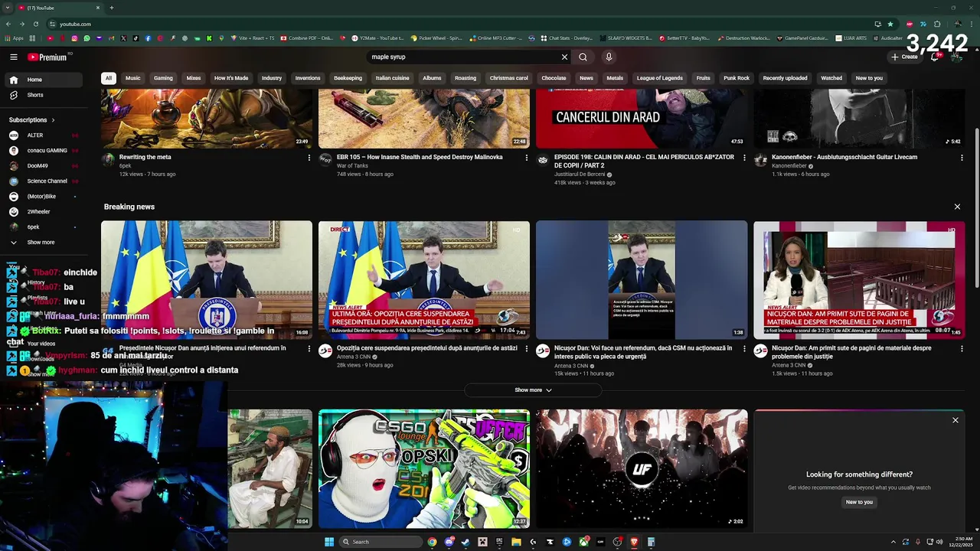Viewport: 980px width, 551px height.
Task: Bookmark this page with the star
Action: click(890, 24)
